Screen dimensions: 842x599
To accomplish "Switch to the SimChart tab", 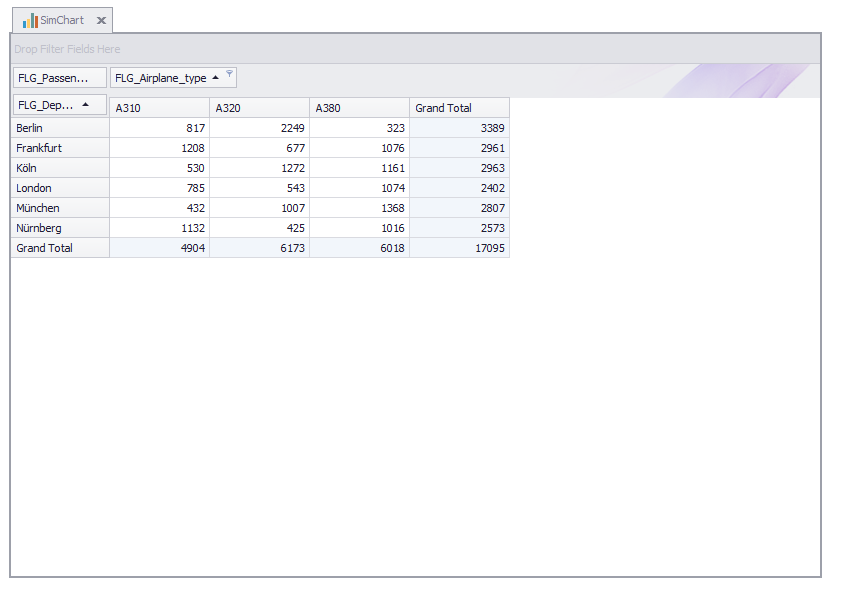I will pos(62,20).
